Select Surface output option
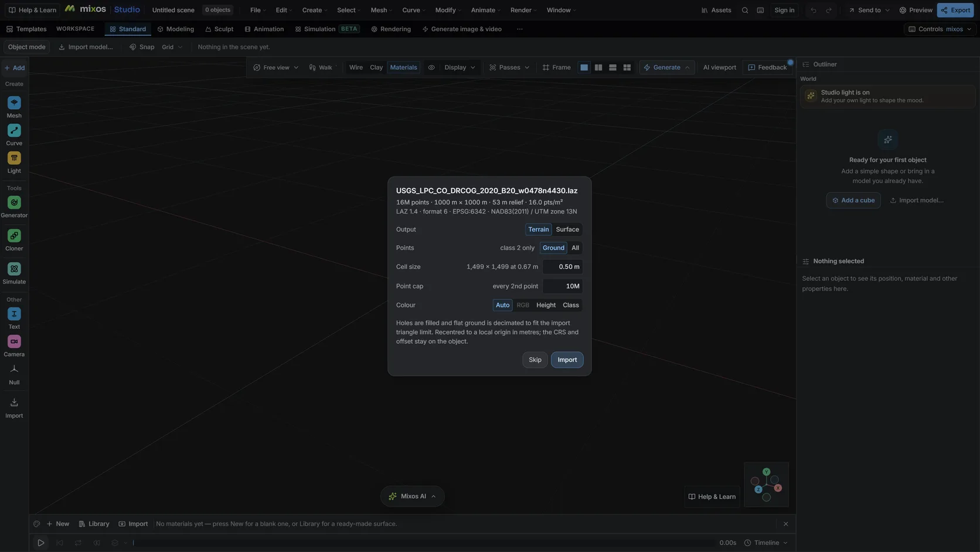Image resolution: width=980 pixels, height=552 pixels. pos(567,229)
